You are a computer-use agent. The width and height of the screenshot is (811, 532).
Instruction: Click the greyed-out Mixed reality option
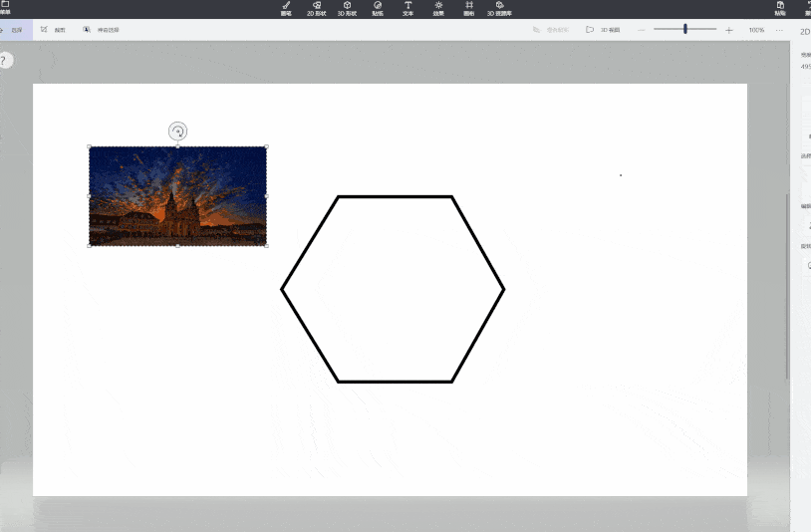pyautogui.click(x=551, y=30)
